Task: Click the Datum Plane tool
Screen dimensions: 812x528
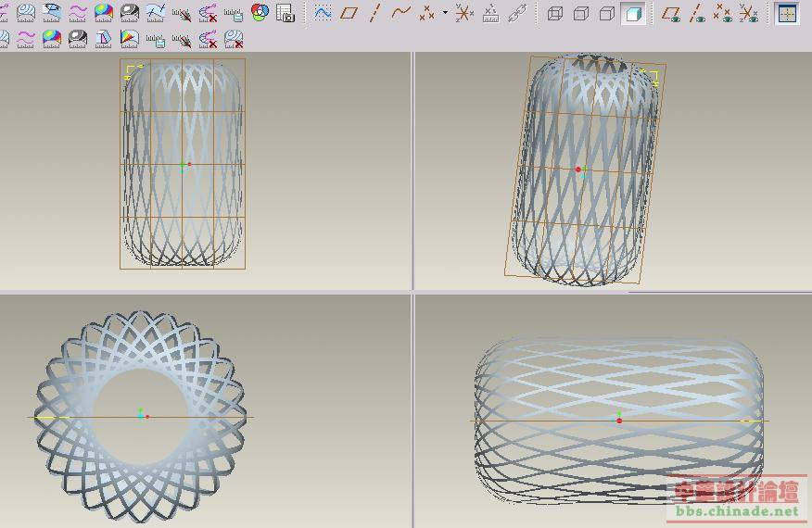Action: (349, 13)
